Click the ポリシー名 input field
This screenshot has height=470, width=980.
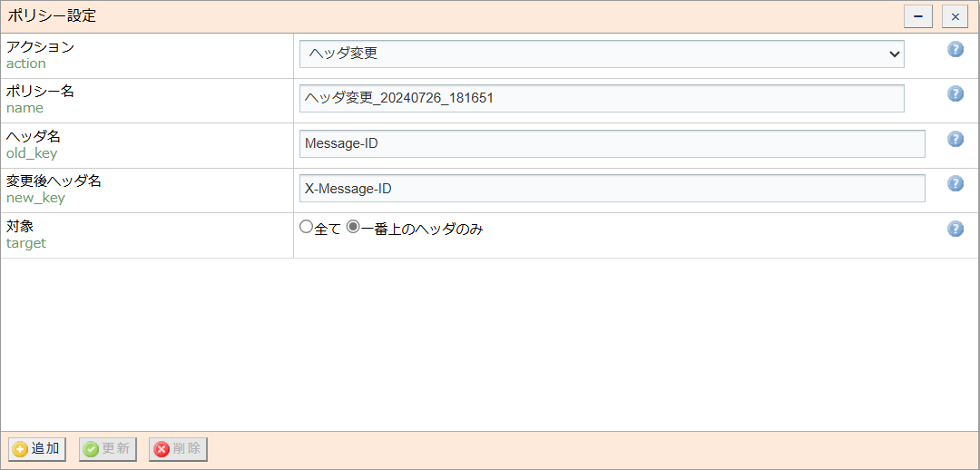[602, 99]
